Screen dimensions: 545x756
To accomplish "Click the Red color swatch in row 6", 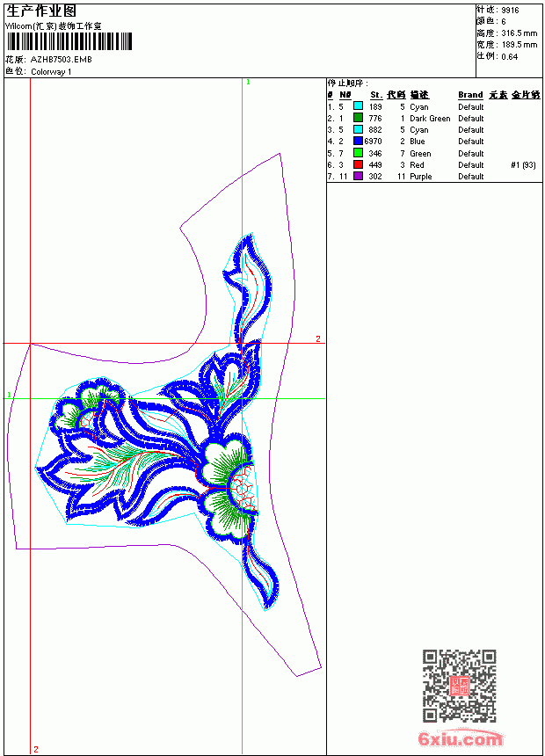I will click(358, 164).
